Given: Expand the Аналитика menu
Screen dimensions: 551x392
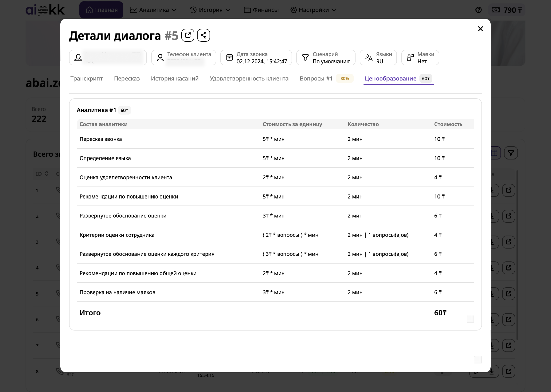Looking at the screenshot, I should coord(153,10).
